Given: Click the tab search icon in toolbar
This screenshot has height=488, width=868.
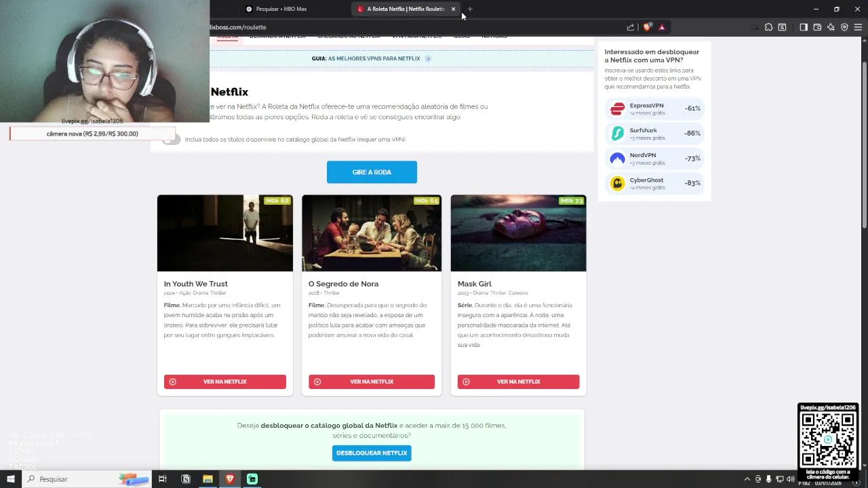Looking at the screenshot, I should (782, 27).
